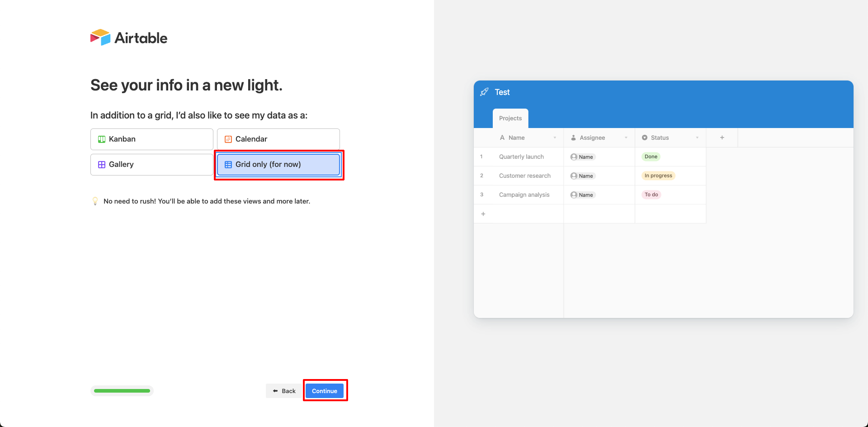
Task: Click the In progress status tag
Action: coord(658,176)
